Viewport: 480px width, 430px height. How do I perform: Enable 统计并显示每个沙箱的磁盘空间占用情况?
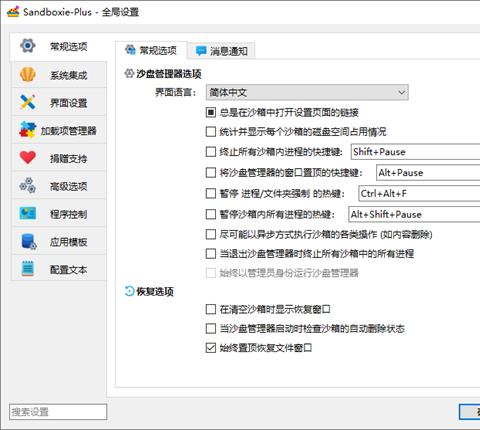[211, 132]
